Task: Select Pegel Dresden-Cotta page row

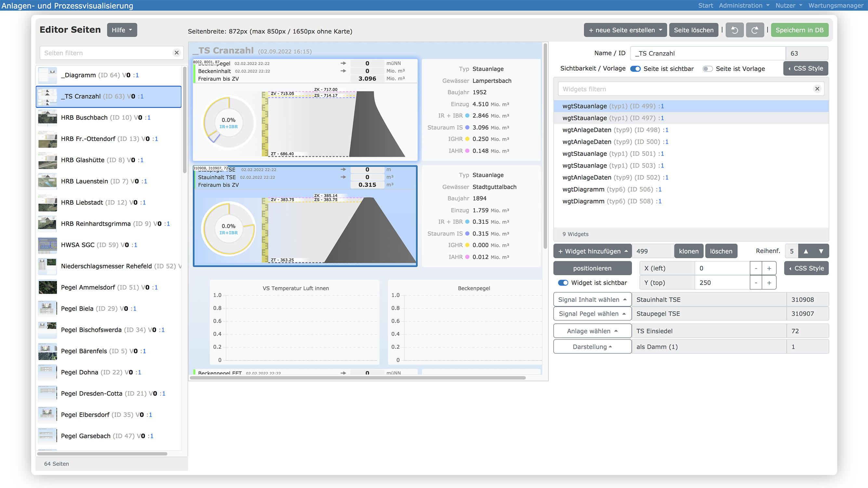Action: [109, 394]
